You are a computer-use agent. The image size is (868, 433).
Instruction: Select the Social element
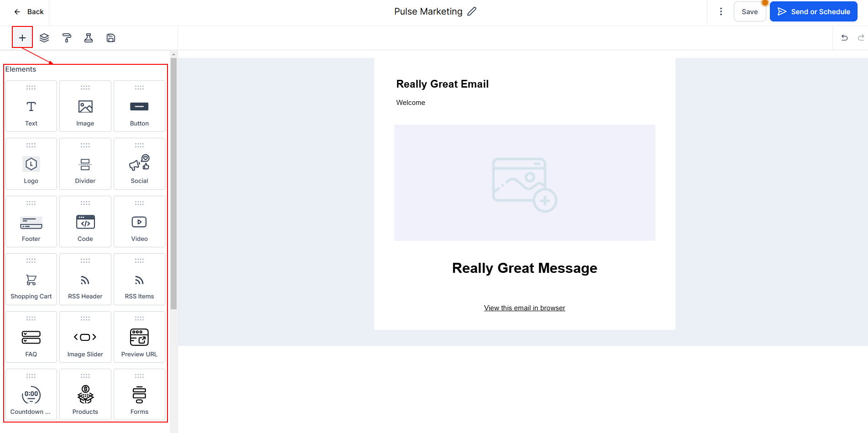tap(139, 164)
